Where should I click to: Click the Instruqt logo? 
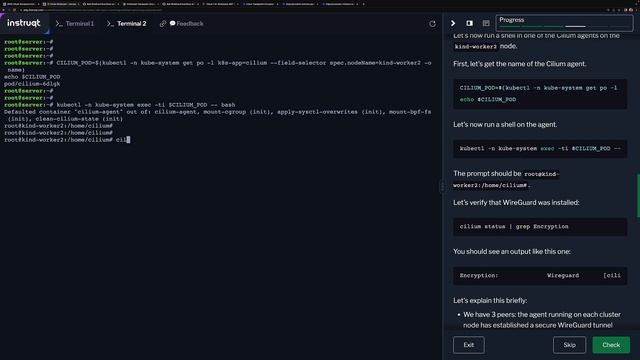click(24, 23)
